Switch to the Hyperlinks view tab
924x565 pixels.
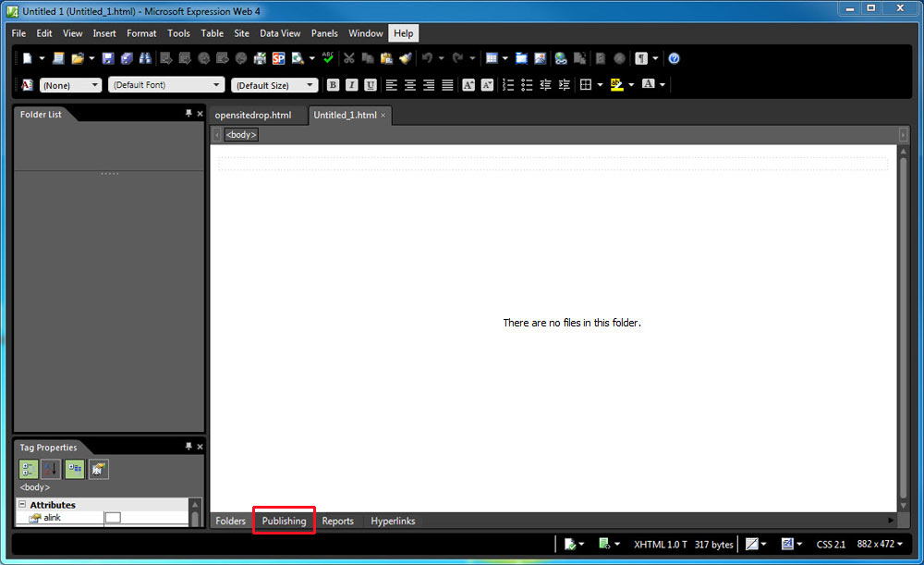(x=393, y=521)
